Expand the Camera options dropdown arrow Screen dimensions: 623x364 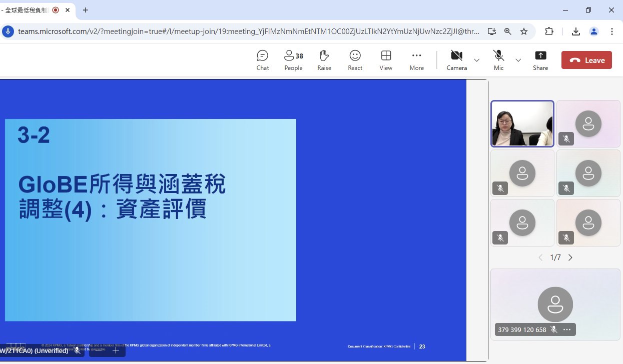point(477,60)
